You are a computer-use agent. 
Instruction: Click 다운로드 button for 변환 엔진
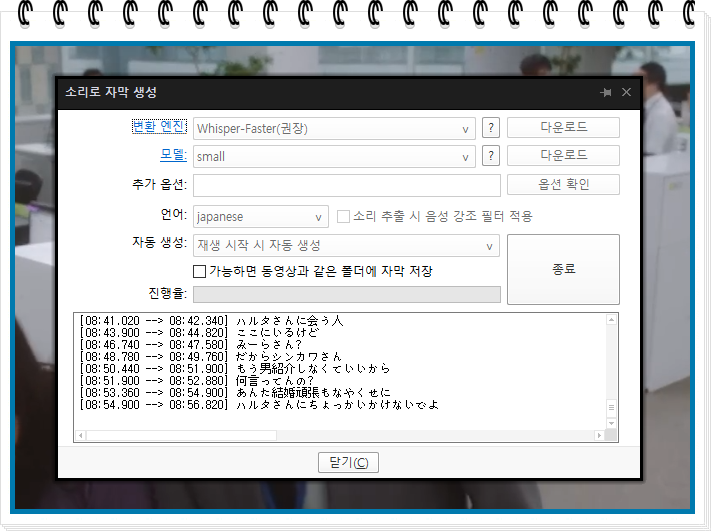point(563,127)
